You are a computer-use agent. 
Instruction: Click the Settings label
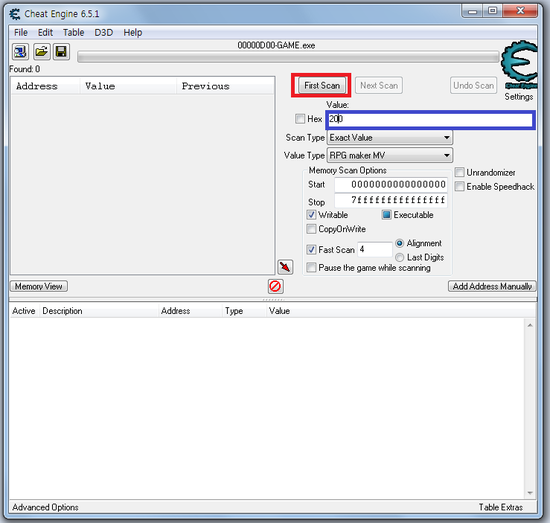pos(519,96)
